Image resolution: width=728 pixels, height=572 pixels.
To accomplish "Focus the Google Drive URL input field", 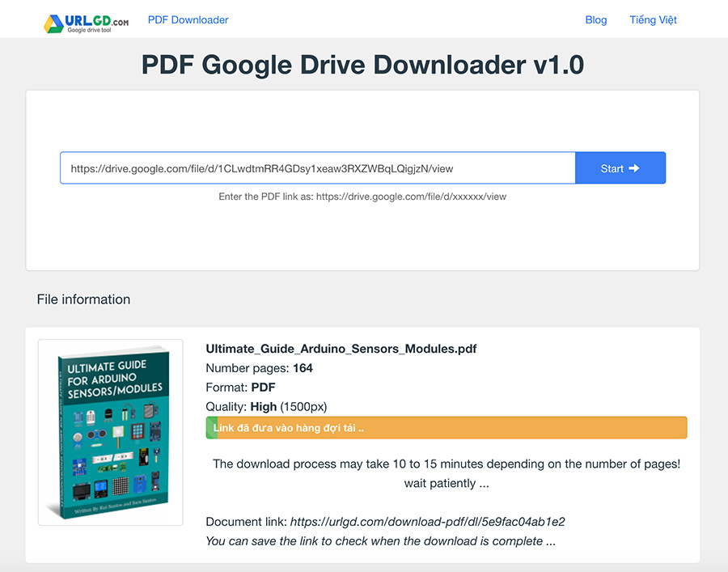I will click(x=318, y=168).
